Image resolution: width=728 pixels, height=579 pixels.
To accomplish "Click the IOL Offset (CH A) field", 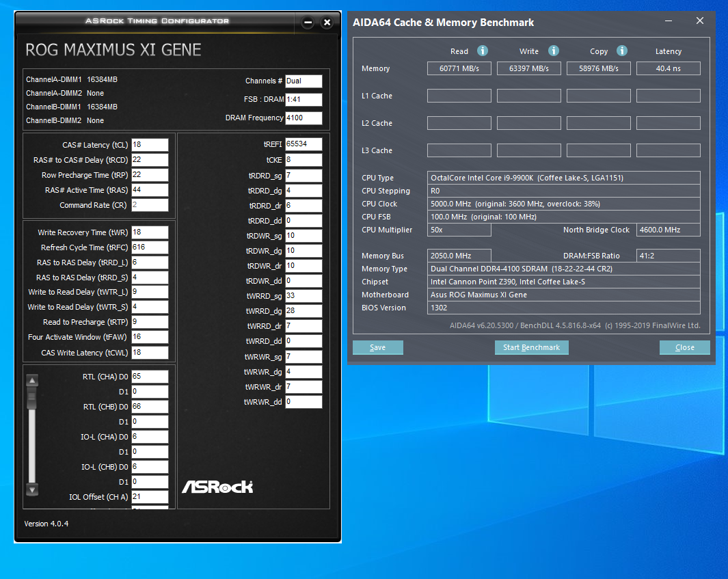I will pyautogui.click(x=150, y=497).
